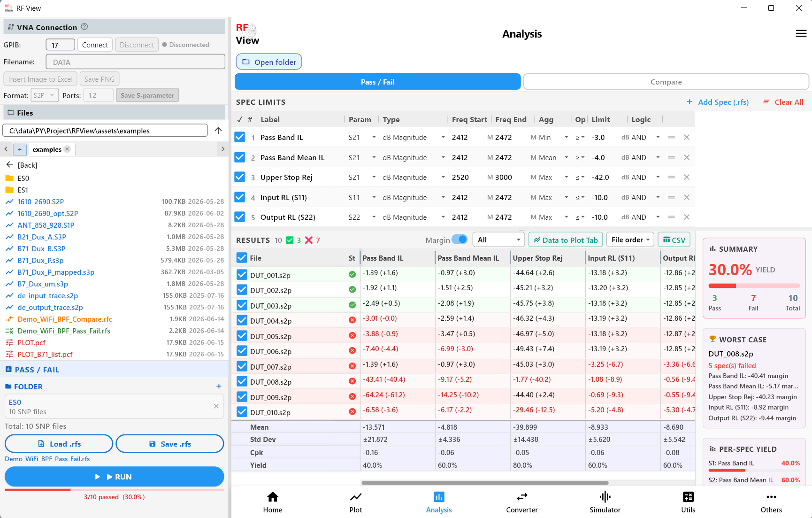Open Param dropdown for Pass Band IL

(x=362, y=137)
